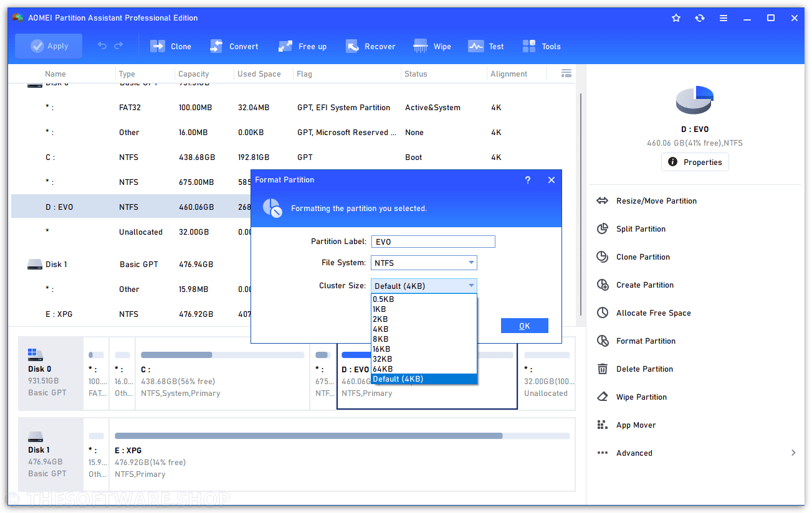This screenshot has height=513, width=812.
Task: Open the Test toolbar menu
Action: point(486,46)
